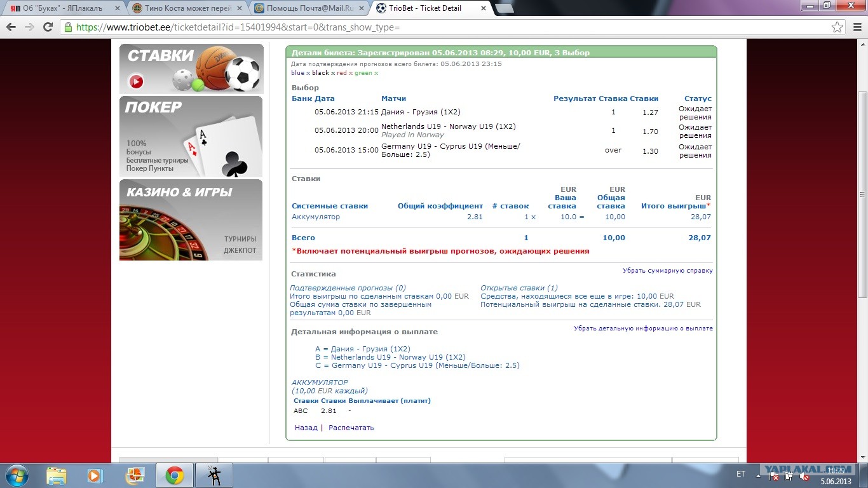The height and width of the screenshot is (488, 868).
Task: Click the Назад link
Action: (306, 428)
